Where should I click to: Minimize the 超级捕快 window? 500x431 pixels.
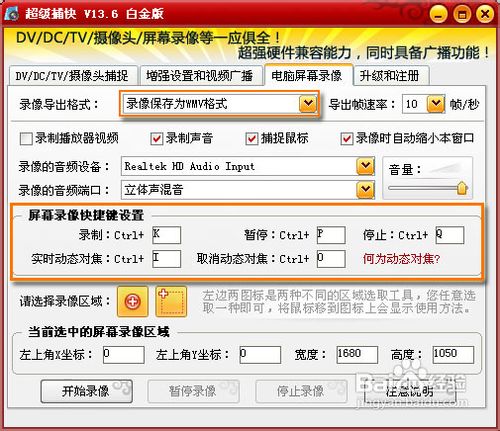[x=439, y=14]
